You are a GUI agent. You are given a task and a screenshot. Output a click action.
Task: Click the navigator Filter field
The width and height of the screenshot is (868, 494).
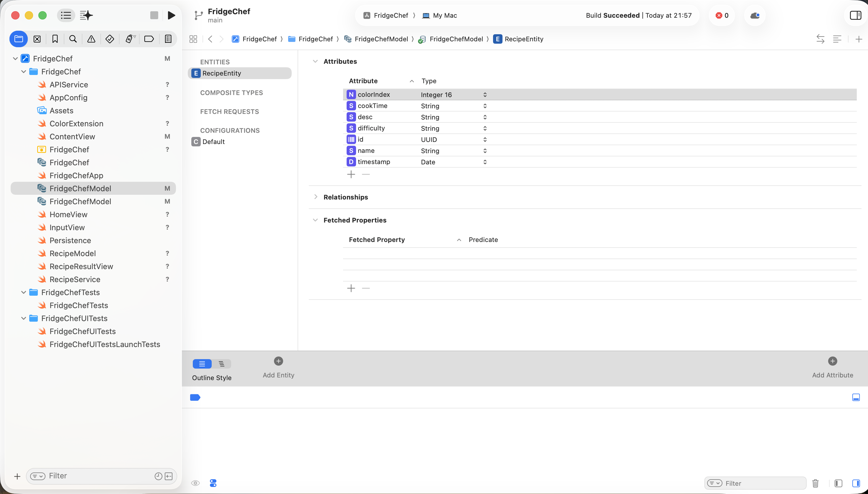pyautogui.click(x=98, y=476)
